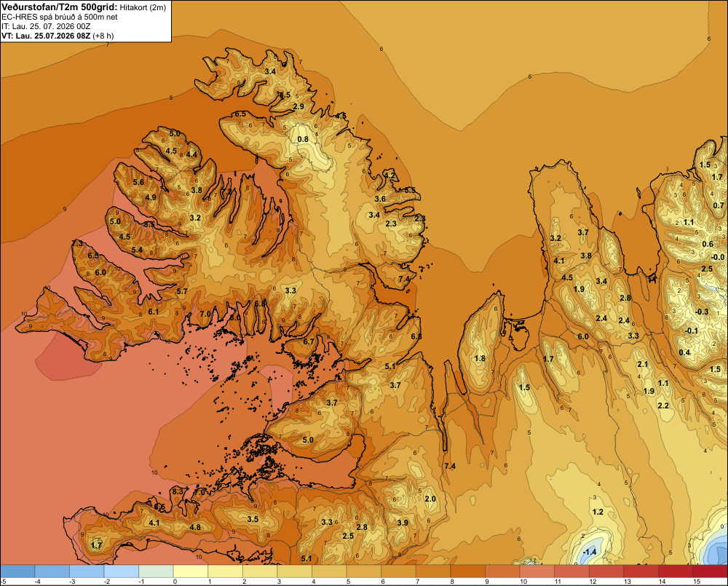The height and width of the screenshot is (586, 728).
Task: Click the title 'Veðurstofan/T2m 500grid'
Action: [60, 7]
